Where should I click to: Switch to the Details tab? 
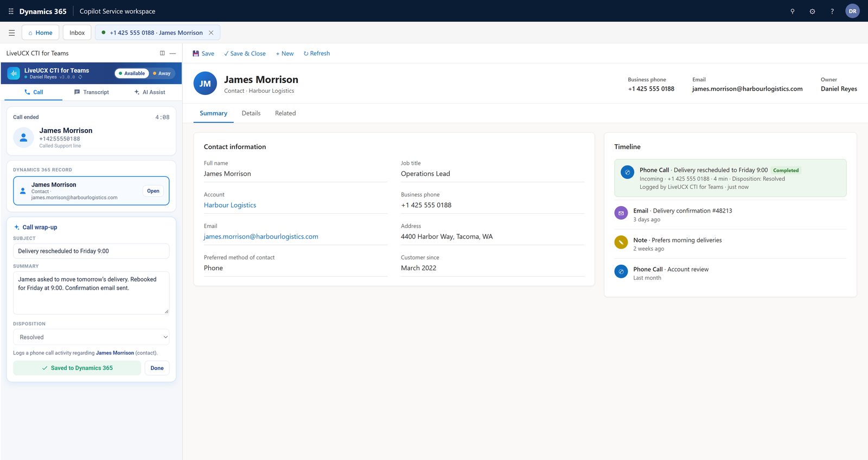[x=251, y=113]
